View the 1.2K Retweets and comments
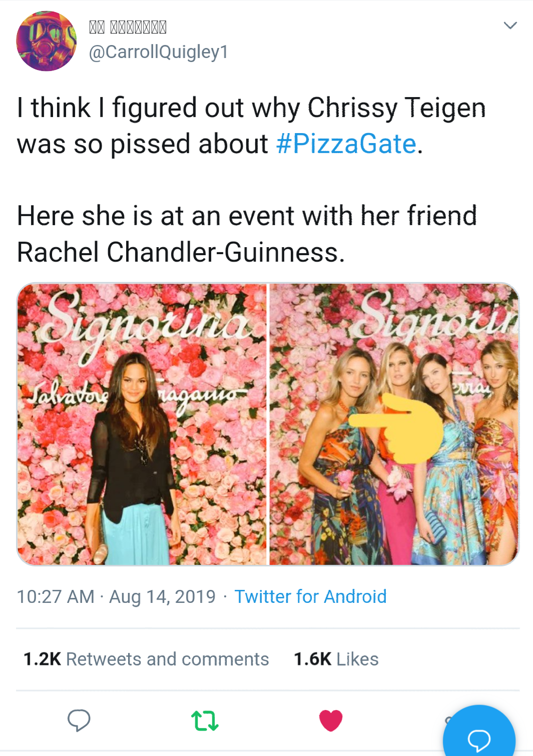This screenshot has height=756, width=533. (x=146, y=659)
